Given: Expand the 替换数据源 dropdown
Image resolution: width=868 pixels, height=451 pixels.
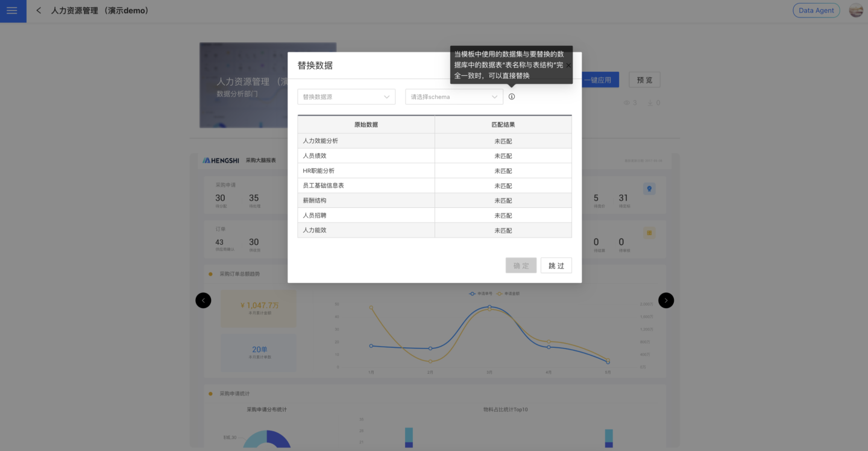Looking at the screenshot, I should (x=346, y=96).
